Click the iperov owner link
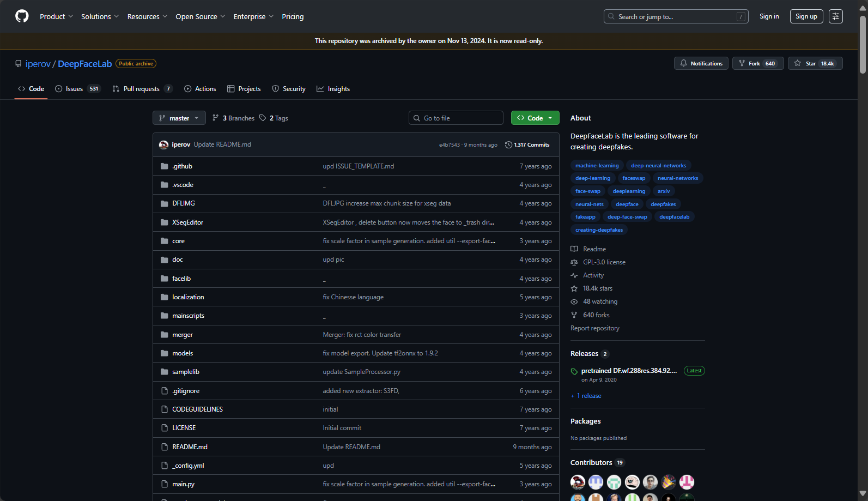Image resolution: width=868 pixels, height=501 pixels. [38, 64]
